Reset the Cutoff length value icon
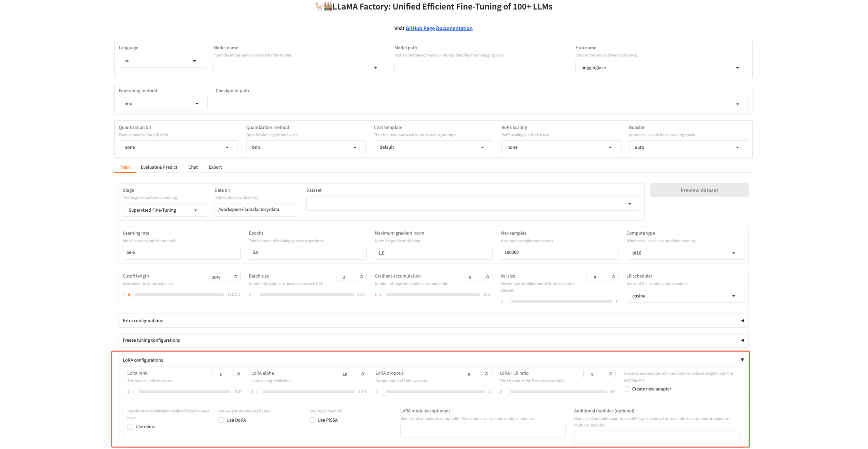 click(235, 277)
